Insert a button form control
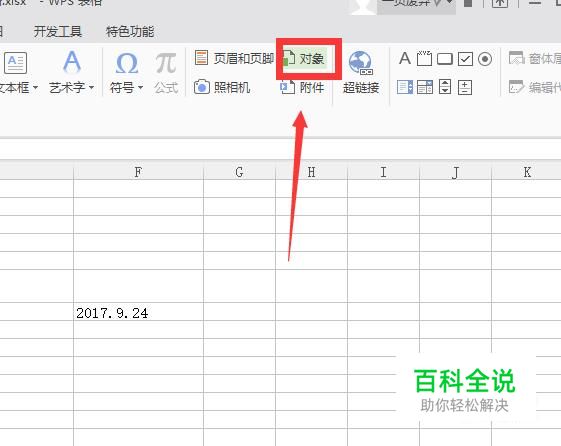Screen dimensions: 561x446 [445, 59]
